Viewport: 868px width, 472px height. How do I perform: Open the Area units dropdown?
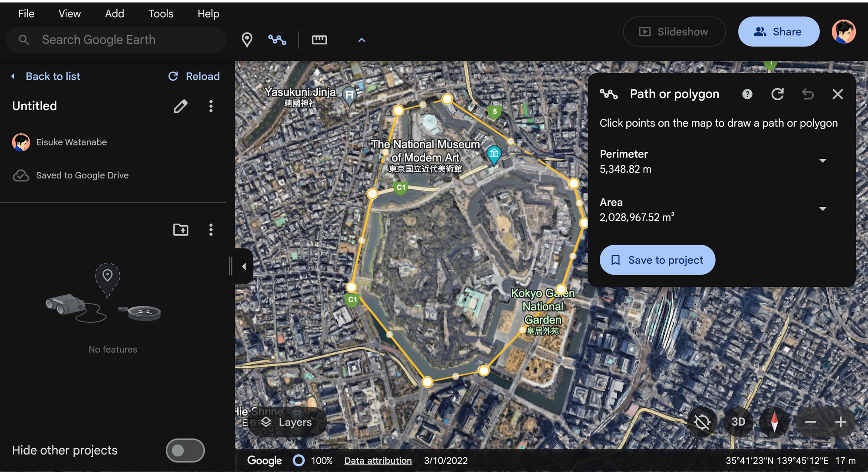coord(822,209)
